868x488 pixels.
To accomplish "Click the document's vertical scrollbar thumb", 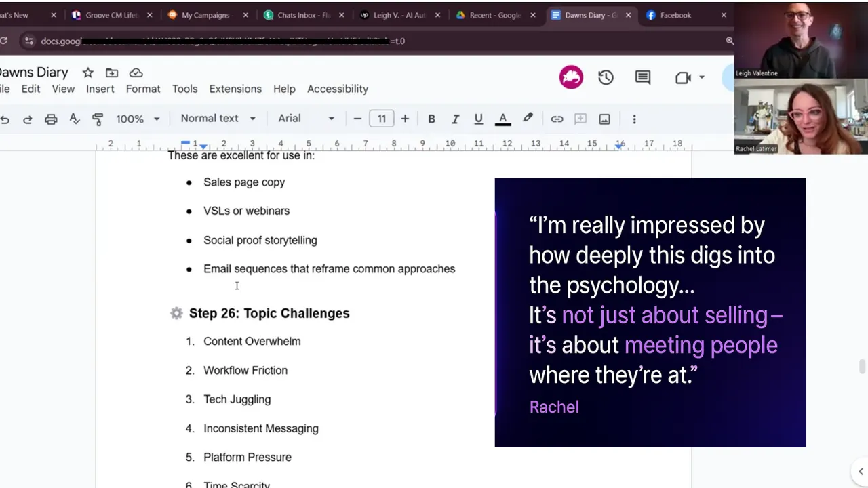I will point(863,367).
